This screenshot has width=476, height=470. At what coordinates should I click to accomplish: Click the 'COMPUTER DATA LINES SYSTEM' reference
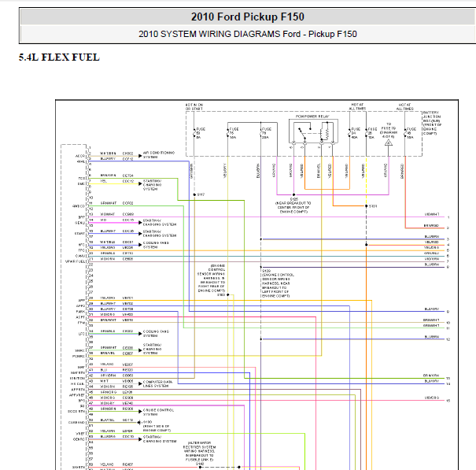(x=158, y=383)
